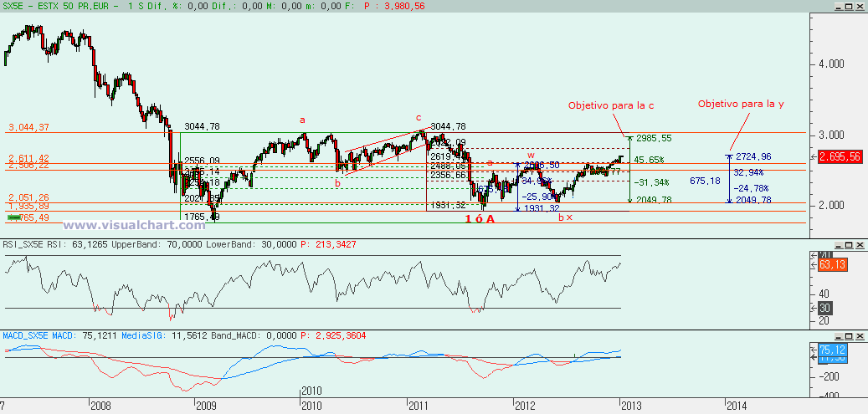Click the current price tag 2.695,56
The height and width of the screenshot is (414, 868).
coord(841,156)
